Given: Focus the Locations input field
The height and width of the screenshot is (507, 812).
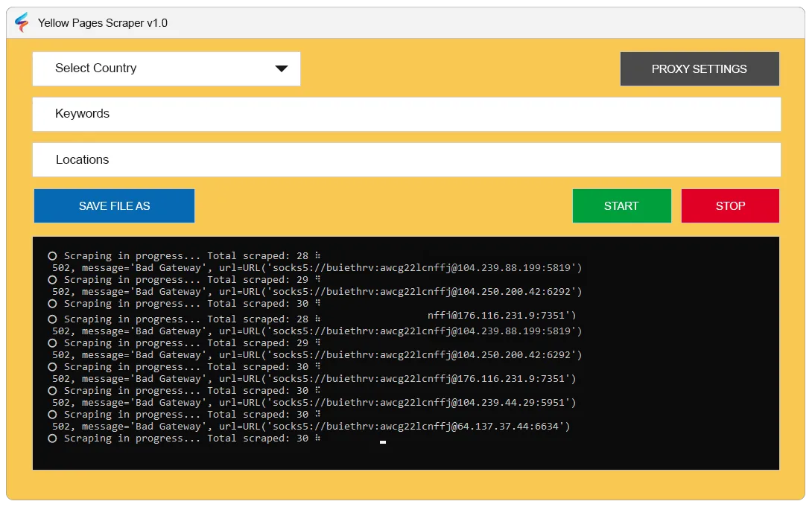Looking at the screenshot, I should click(x=407, y=159).
